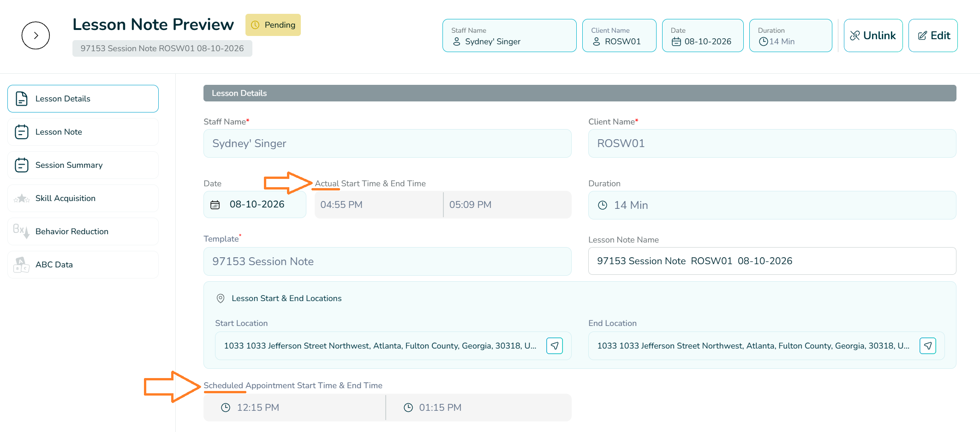Click the broken-link icon on Unlink
The width and height of the screenshot is (980, 432).
[855, 36]
